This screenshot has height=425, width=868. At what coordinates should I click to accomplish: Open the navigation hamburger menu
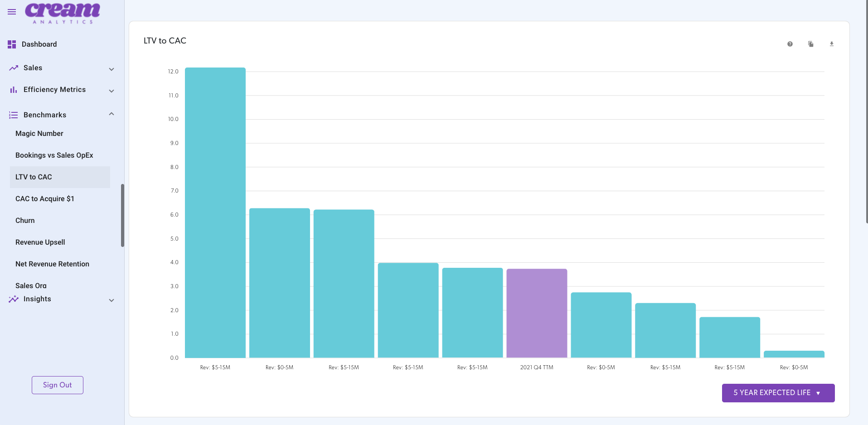point(11,12)
